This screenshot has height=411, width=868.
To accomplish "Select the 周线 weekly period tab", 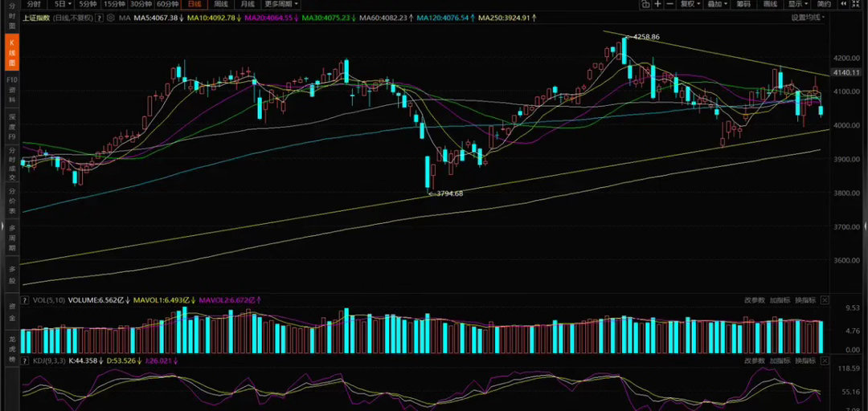I will (x=221, y=4).
